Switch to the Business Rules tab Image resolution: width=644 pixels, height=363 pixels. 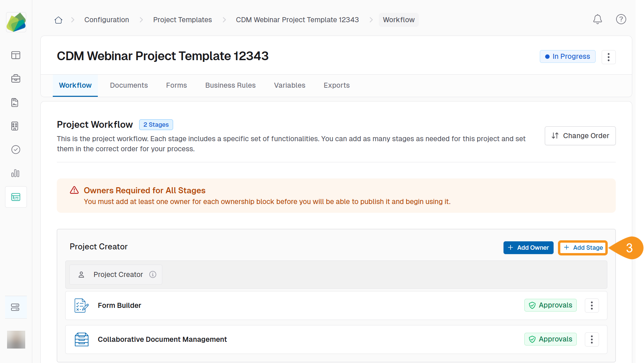pos(230,85)
